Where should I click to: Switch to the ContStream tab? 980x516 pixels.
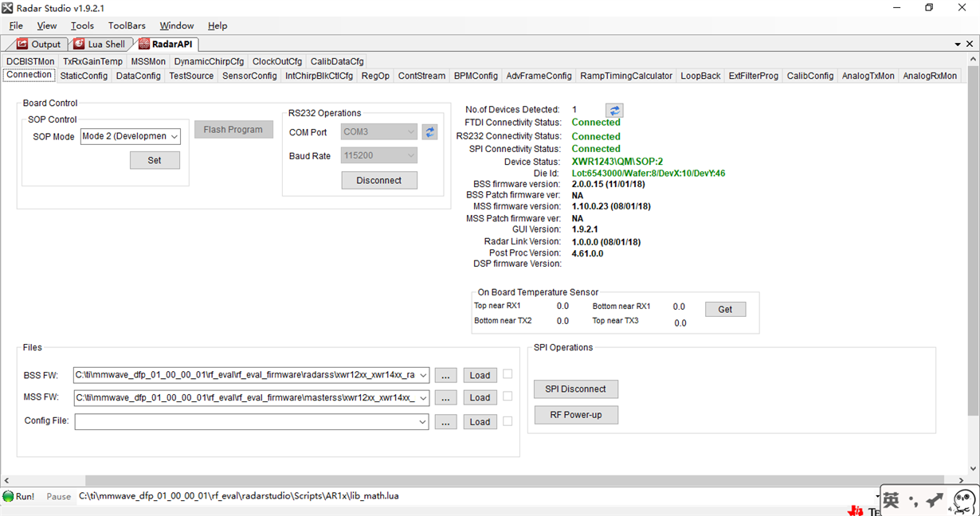[x=421, y=76]
